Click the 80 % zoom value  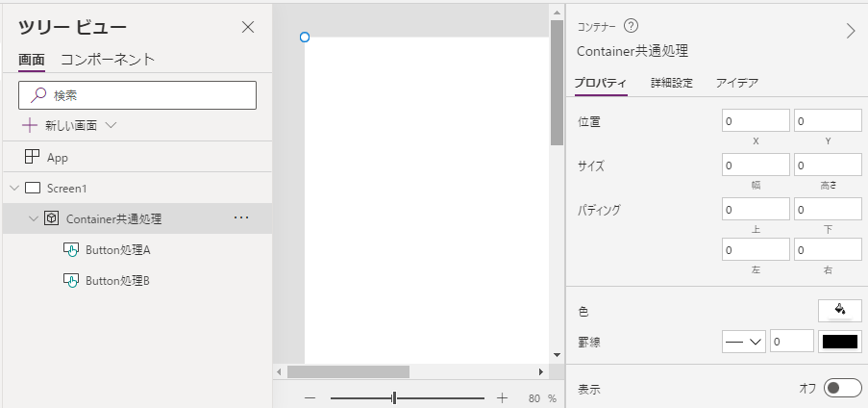pyautogui.click(x=542, y=398)
